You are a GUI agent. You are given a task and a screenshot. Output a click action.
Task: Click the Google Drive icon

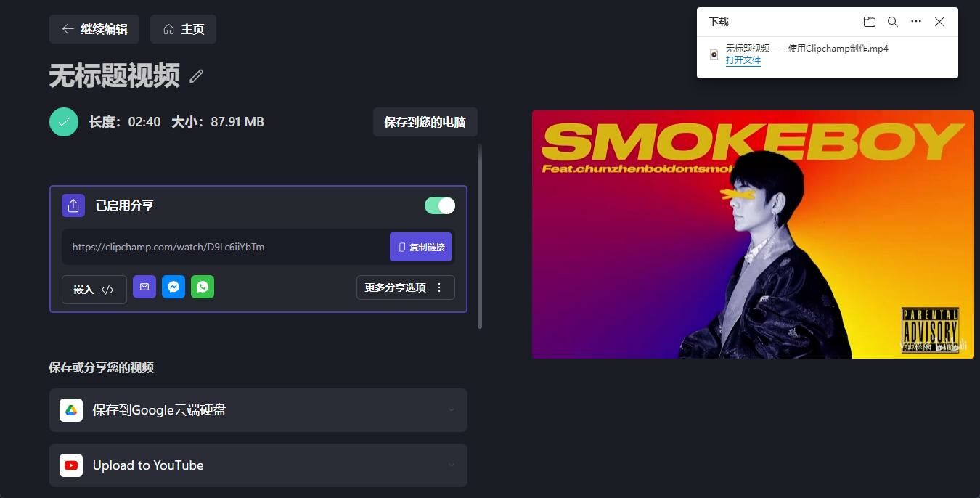[x=71, y=410]
